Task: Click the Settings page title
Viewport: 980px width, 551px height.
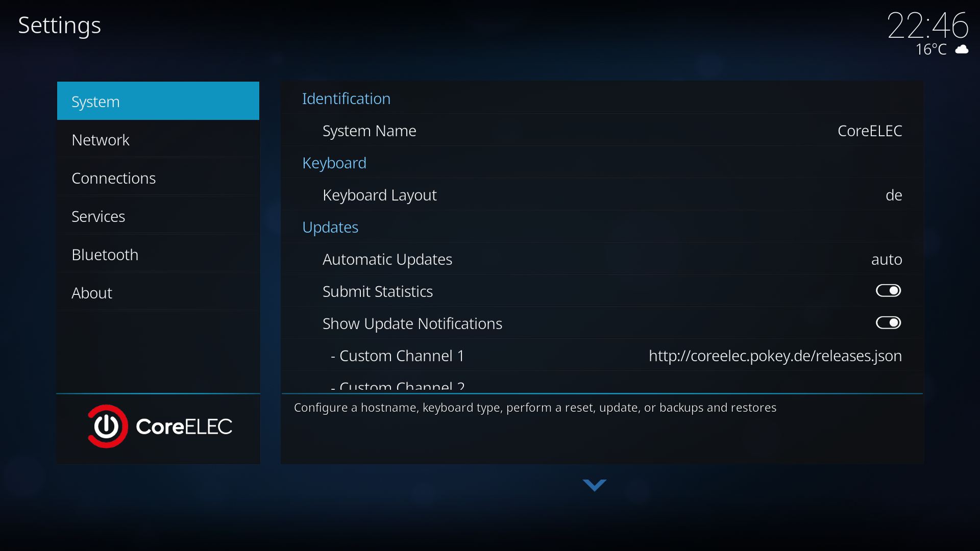Action: coord(59,26)
